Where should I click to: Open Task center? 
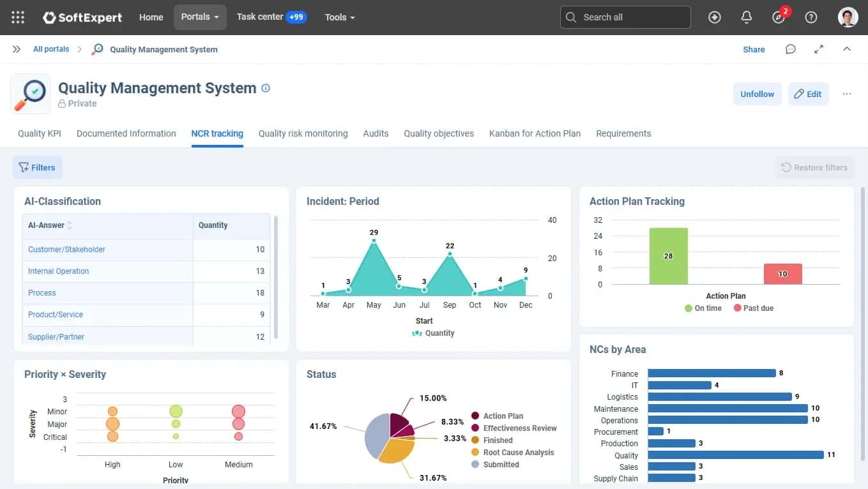click(271, 17)
